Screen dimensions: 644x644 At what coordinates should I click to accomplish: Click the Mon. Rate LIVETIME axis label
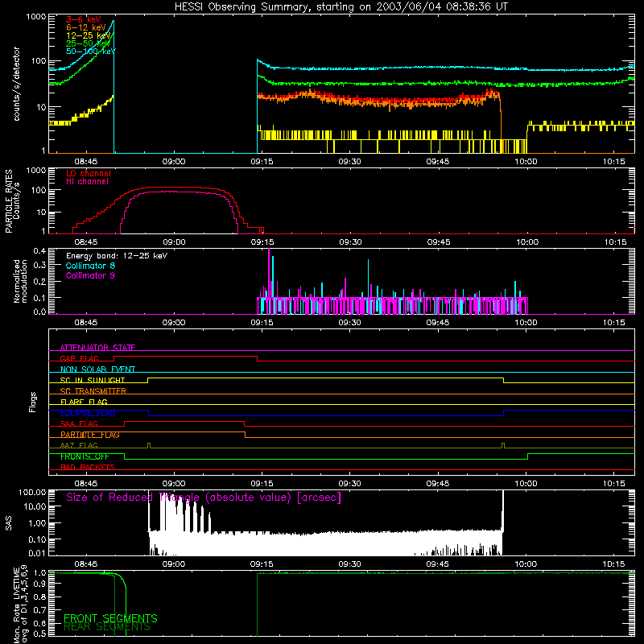(x=16, y=606)
